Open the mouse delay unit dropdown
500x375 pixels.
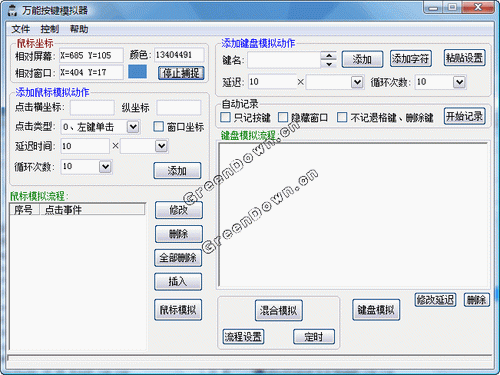(161, 146)
